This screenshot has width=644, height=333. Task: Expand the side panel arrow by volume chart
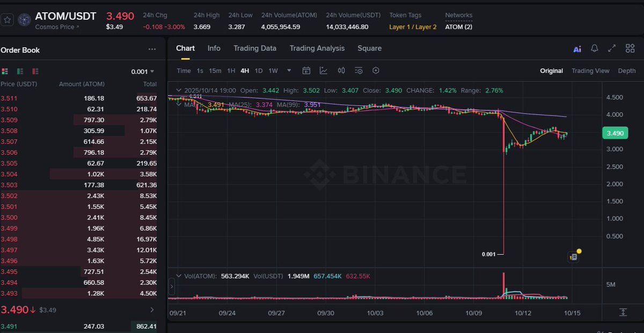pyautogui.click(x=171, y=287)
